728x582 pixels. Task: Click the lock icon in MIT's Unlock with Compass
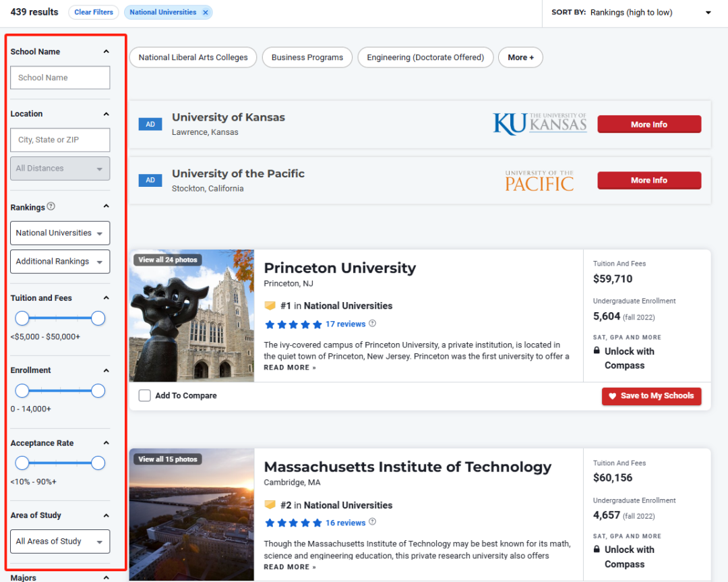tap(597, 549)
